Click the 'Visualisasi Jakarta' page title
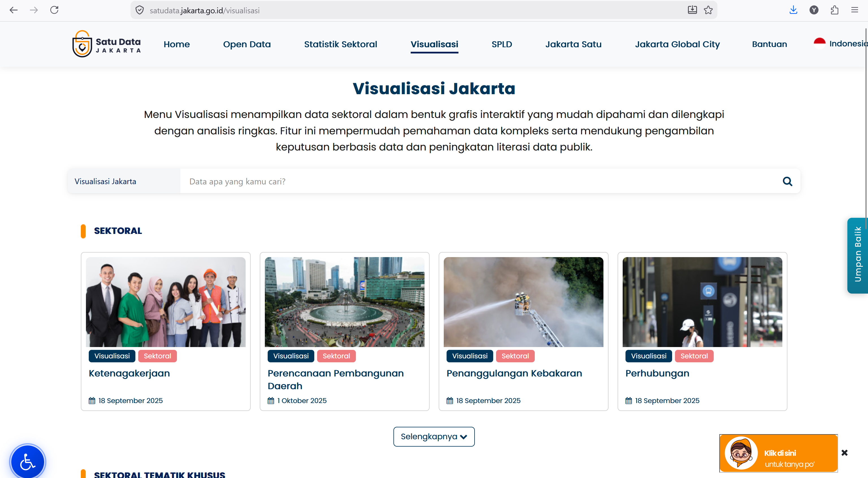Viewport: 868px width, 478px height. pyautogui.click(x=434, y=88)
